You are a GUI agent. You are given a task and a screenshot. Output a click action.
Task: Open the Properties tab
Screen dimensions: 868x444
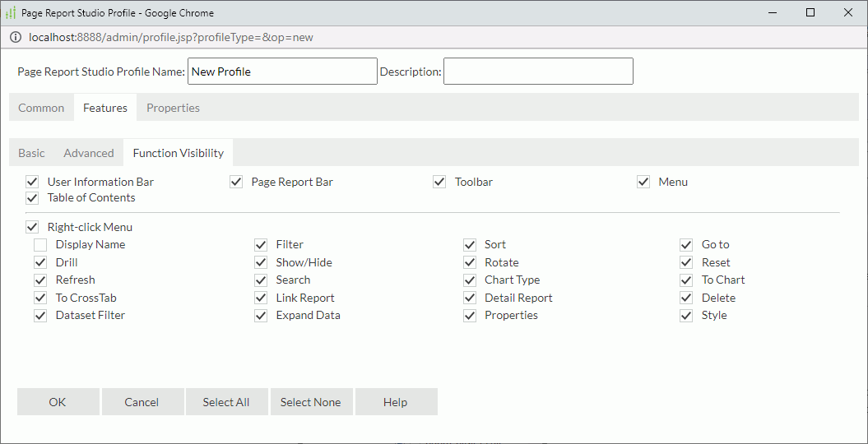click(173, 108)
